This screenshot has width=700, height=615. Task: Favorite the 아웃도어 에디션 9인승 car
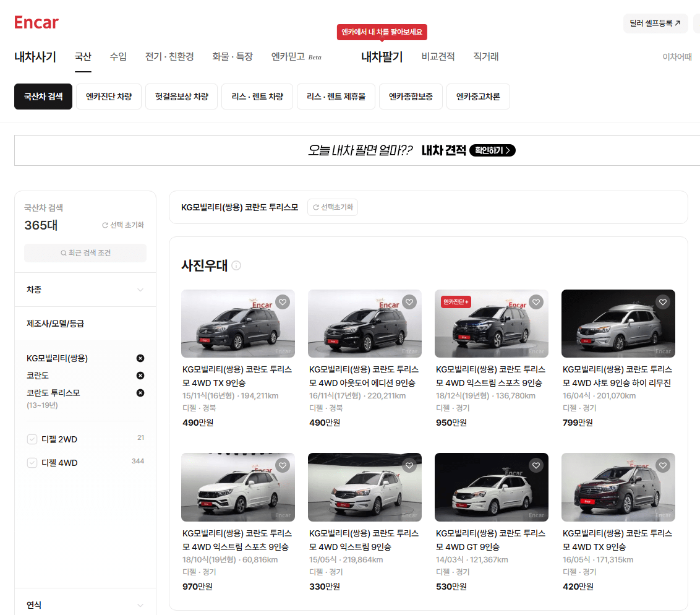409,302
